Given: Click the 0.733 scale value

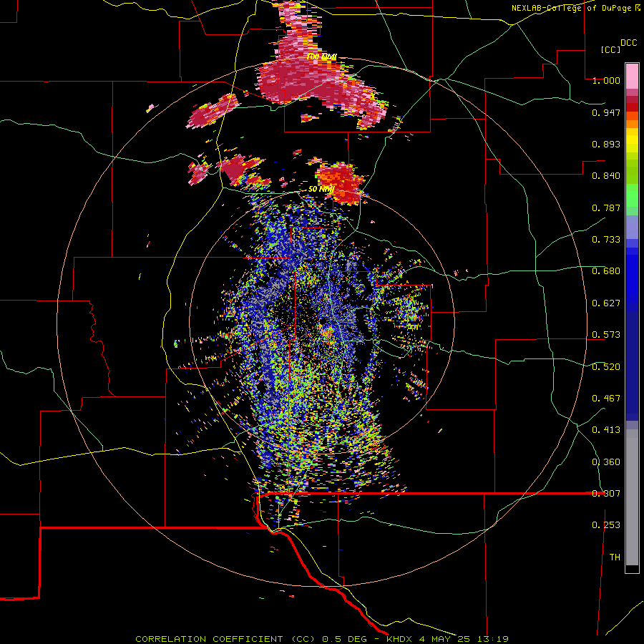Looking at the screenshot, I should [606, 240].
